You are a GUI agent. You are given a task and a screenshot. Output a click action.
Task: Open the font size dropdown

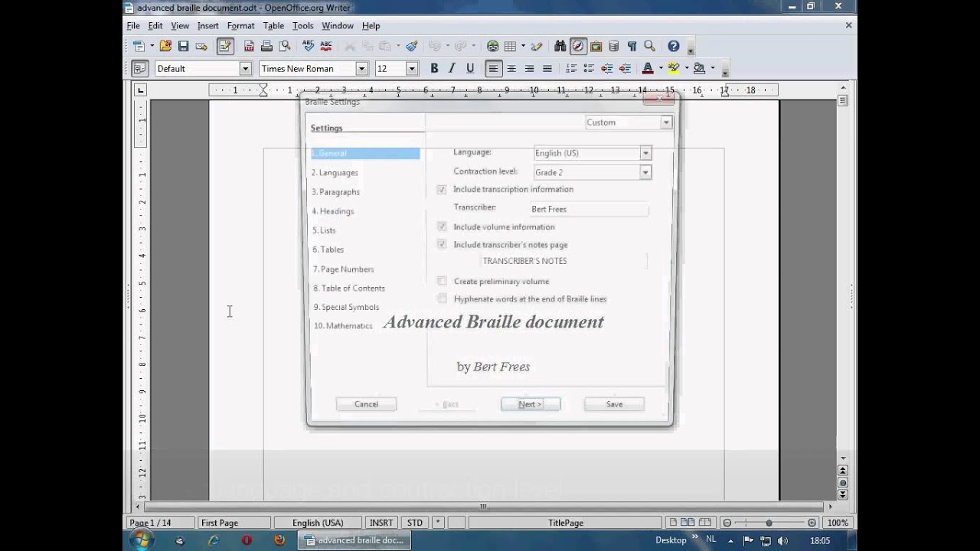pos(412,68)
